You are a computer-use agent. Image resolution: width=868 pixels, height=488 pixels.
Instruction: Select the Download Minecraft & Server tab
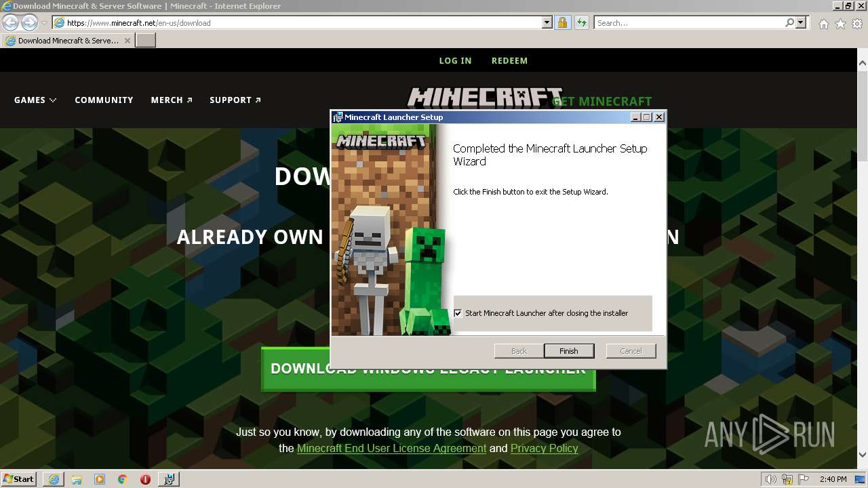tap(68, 41)
